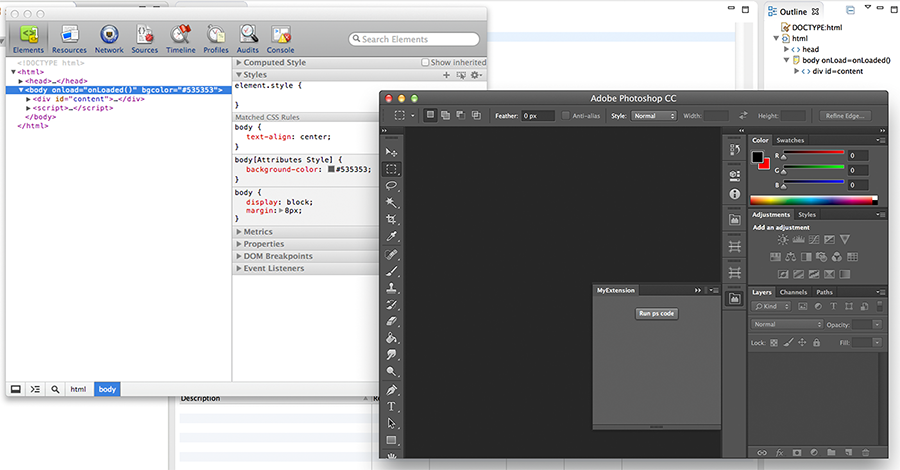Toggle the Anti-alias checkbox
The image size is (900, 470).
pos(565,115)
